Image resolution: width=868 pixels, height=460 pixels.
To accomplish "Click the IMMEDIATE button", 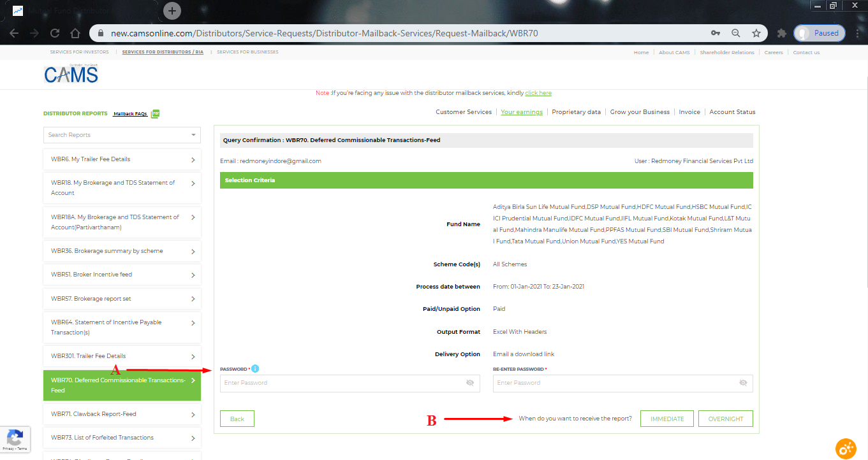I will pos(667,419).
